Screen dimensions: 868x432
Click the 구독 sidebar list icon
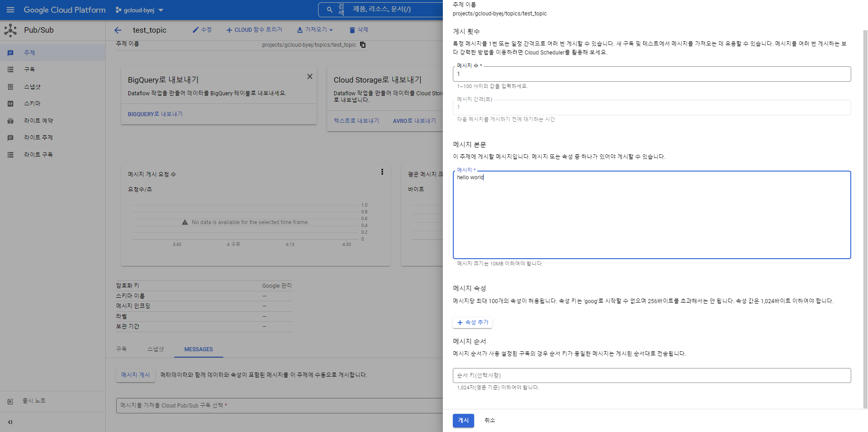click(x=10, y=69)
